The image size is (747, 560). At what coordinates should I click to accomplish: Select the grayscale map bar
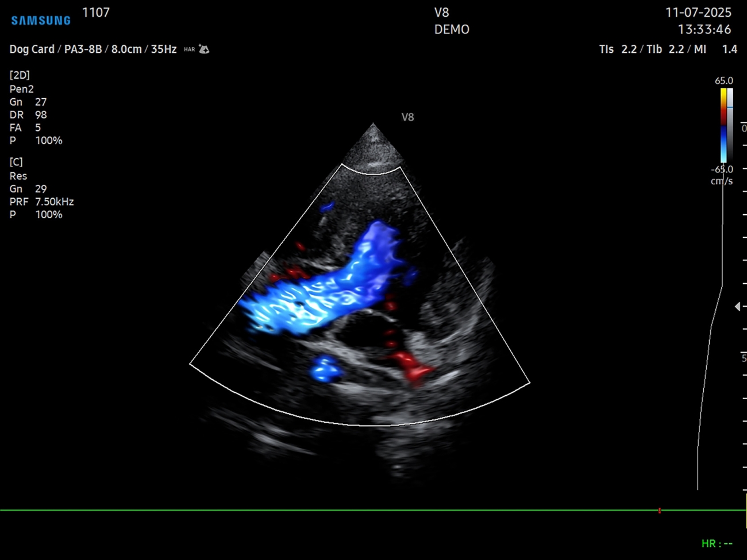(730, 125)
